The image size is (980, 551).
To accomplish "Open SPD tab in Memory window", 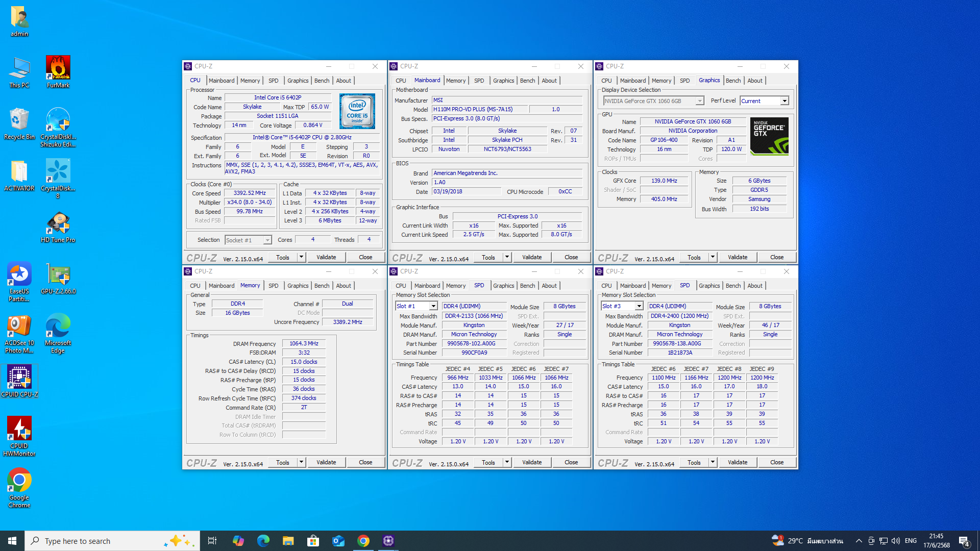I will pyautogui.click(x=274, y=286).
